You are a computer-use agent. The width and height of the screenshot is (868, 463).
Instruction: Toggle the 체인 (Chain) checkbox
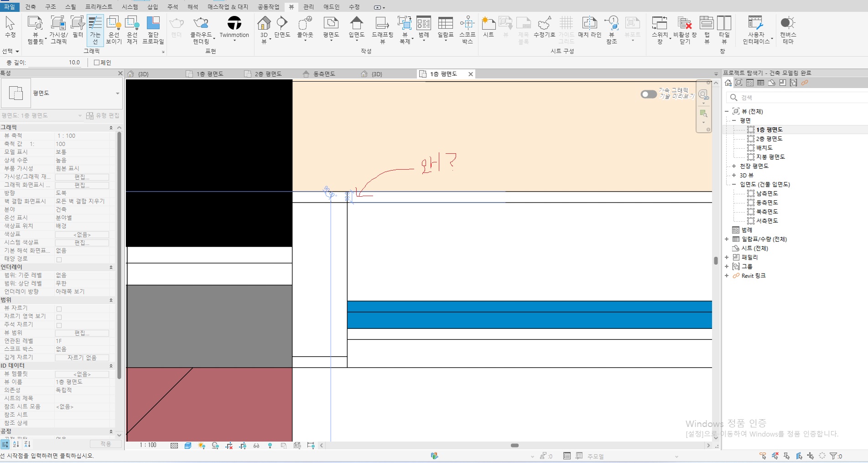(97, 62)
